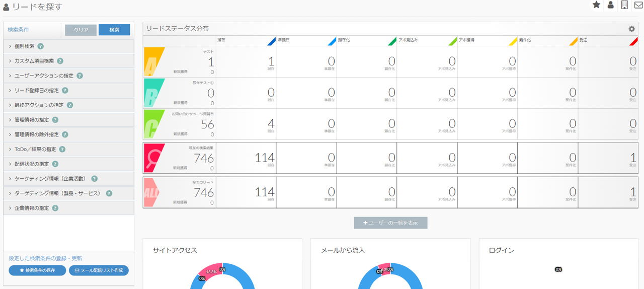Open the gear settings for リードステータス分布
644x289 pixels.
click(x=631, y=29)
